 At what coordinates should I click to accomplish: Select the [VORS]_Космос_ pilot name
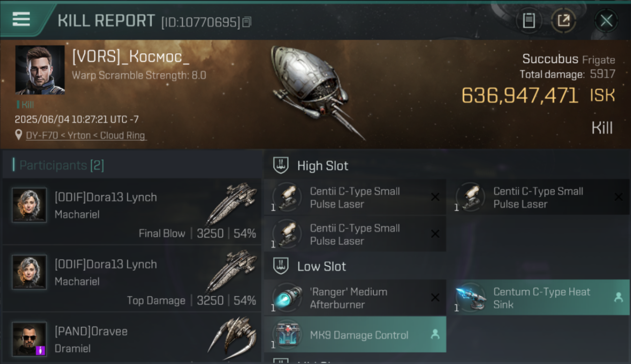131,57
